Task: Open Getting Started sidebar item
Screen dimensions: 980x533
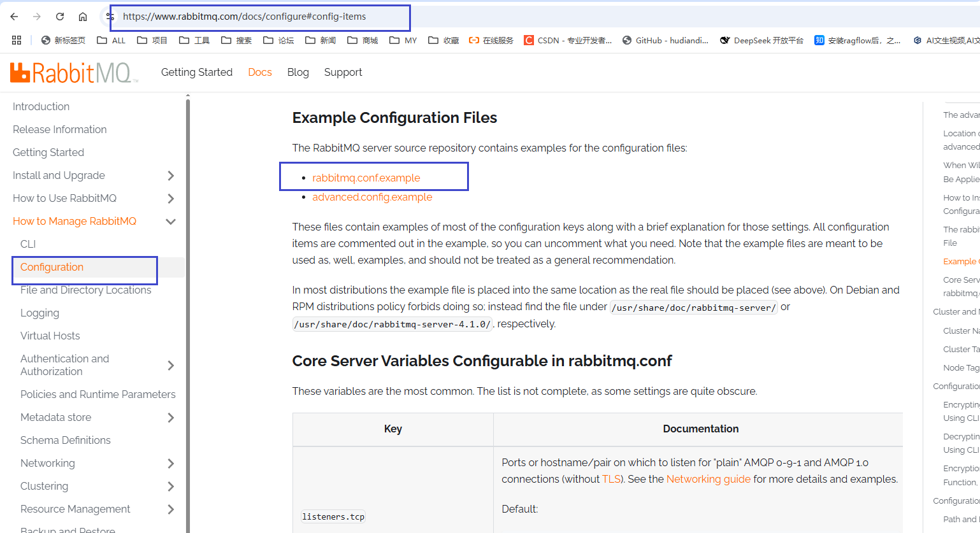Action: click(x=48, y=152)
